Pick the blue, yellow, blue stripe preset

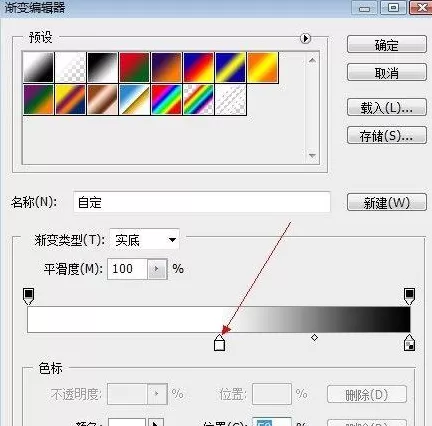coord(230,67)
